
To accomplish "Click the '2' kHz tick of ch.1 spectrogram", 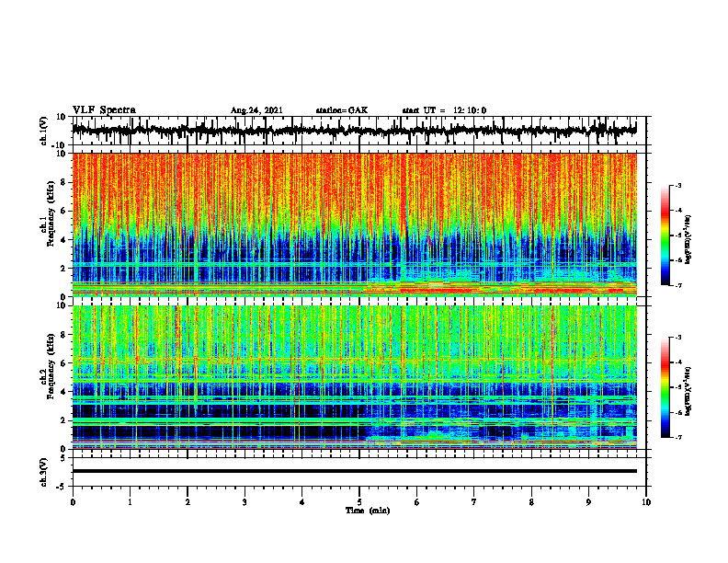I will [x=63, y=269].
